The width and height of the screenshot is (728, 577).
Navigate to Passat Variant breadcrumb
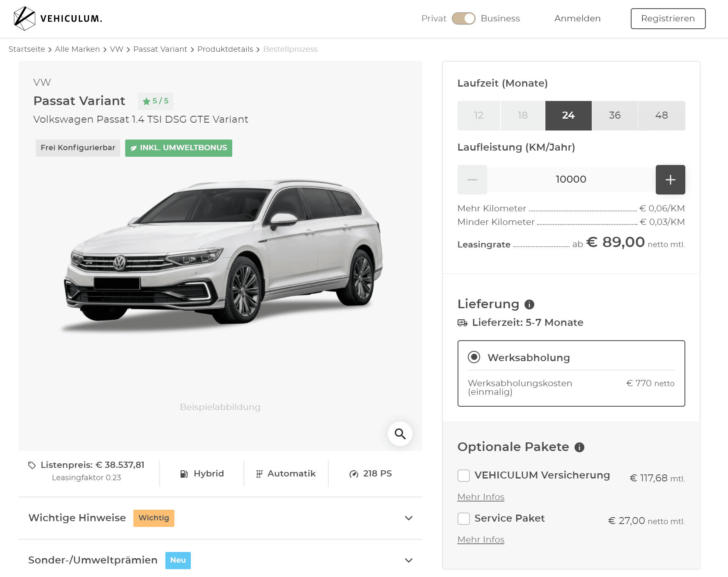coord(160,49)
